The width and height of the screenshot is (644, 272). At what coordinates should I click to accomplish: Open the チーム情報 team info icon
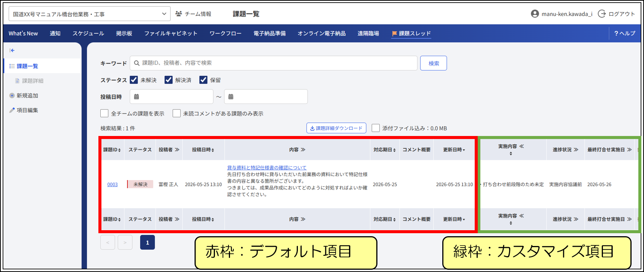tap(179, 14)
